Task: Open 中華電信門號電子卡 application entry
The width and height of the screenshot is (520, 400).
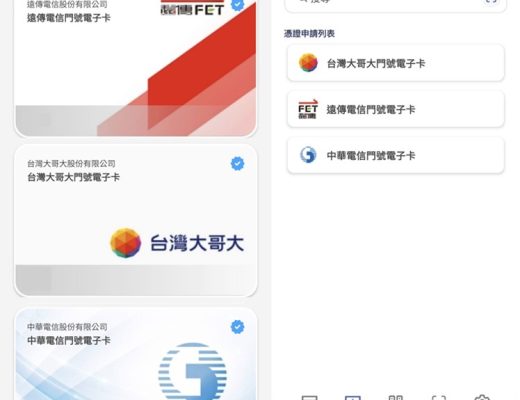Action: click(x=396, y=155)
